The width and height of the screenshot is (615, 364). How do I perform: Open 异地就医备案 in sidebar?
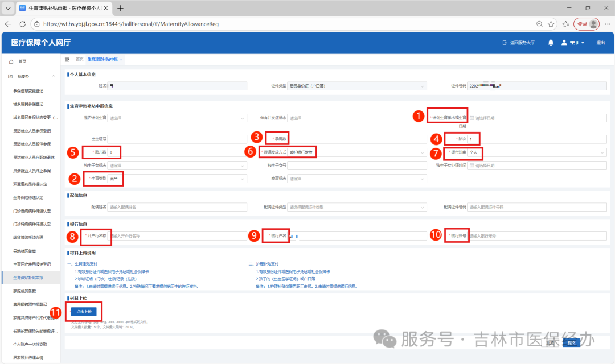[24, 251]
